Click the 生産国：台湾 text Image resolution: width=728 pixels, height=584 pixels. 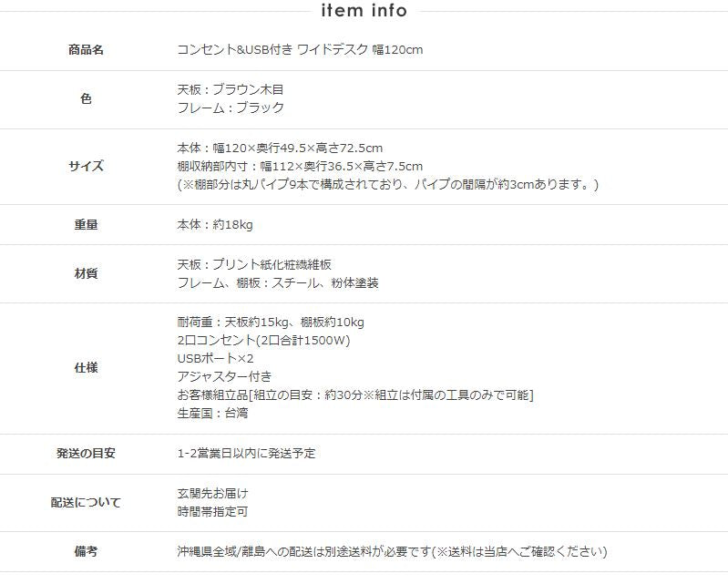212,414
